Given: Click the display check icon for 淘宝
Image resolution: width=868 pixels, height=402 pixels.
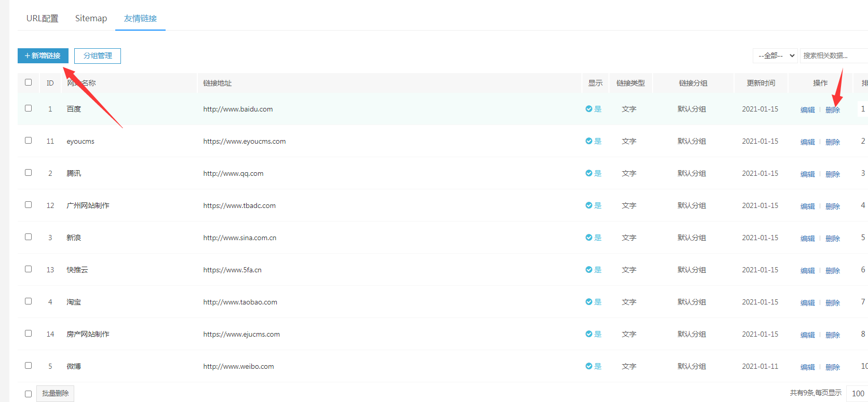Looking at the screenshot, I should (589, 302).
